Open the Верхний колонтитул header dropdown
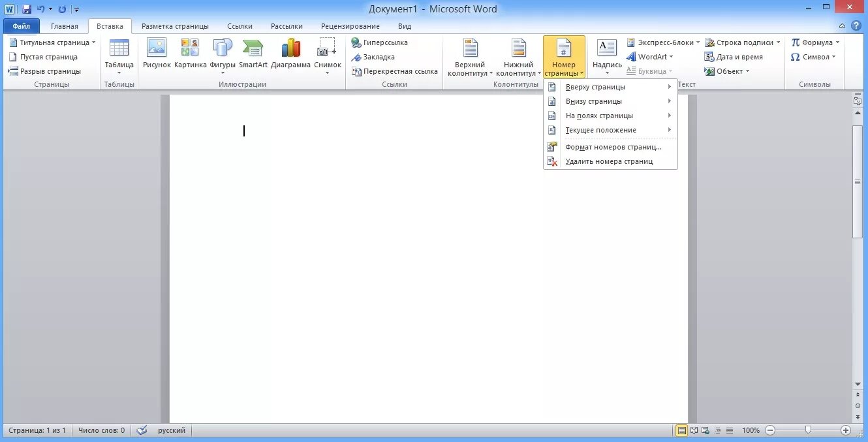This screenshot has height=442, width=868. tap(471, 57)
